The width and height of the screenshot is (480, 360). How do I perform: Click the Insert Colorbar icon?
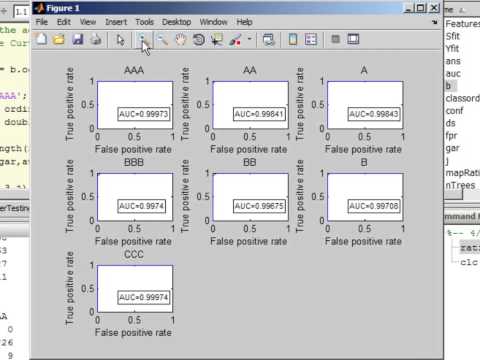pyautogui.click(x=293, y=39)
